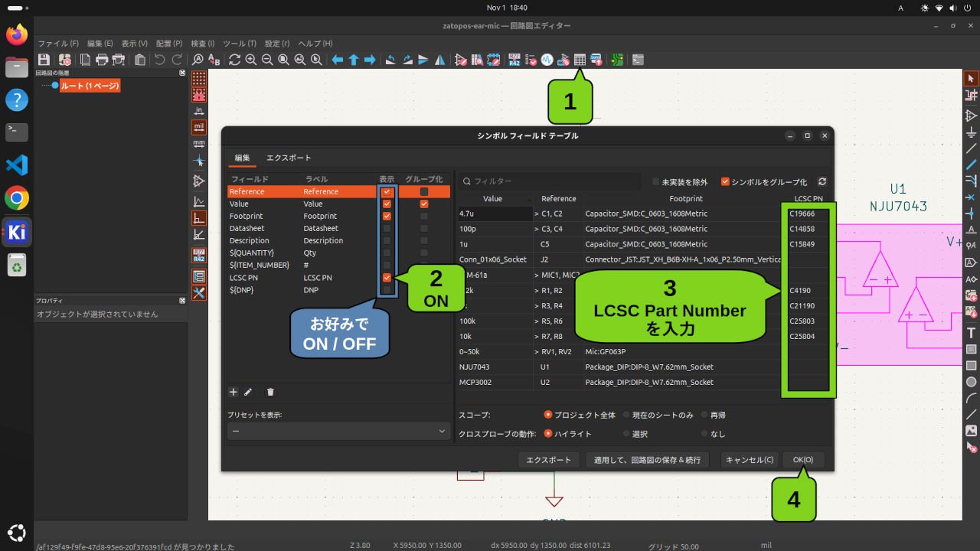This screenshot has width=980, height=551.
Task: Navigate back with the left blue arrow
Action: pos(337,59)
